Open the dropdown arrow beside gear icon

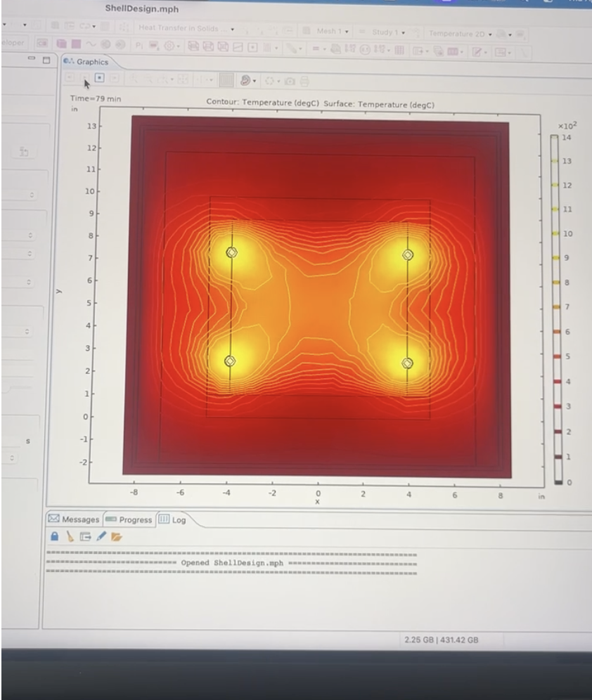point(178,46)
